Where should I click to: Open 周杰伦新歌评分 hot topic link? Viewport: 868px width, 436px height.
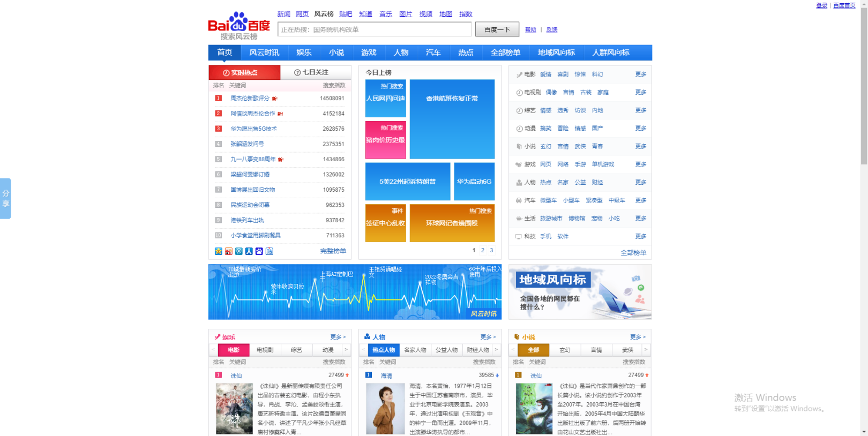pyautogui.click(x=250, y=99)
